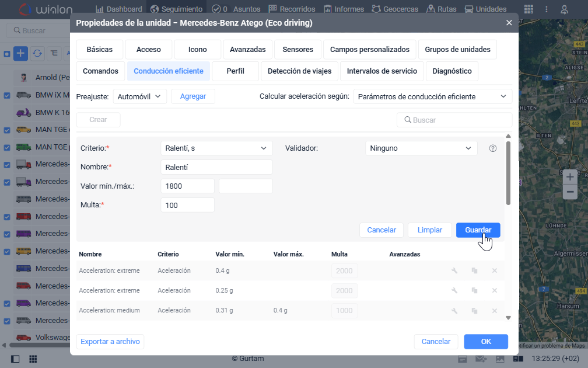The height and width of the screenshot is (368, 588).
Task: Toggle the checkbox next to BMW iX unit
Action: pos(7,95)
